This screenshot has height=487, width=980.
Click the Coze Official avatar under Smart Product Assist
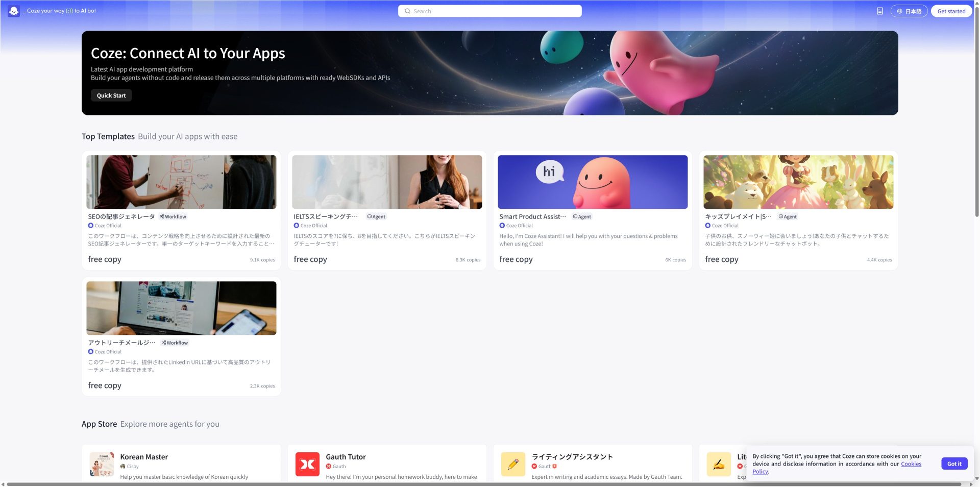(502, 226)
